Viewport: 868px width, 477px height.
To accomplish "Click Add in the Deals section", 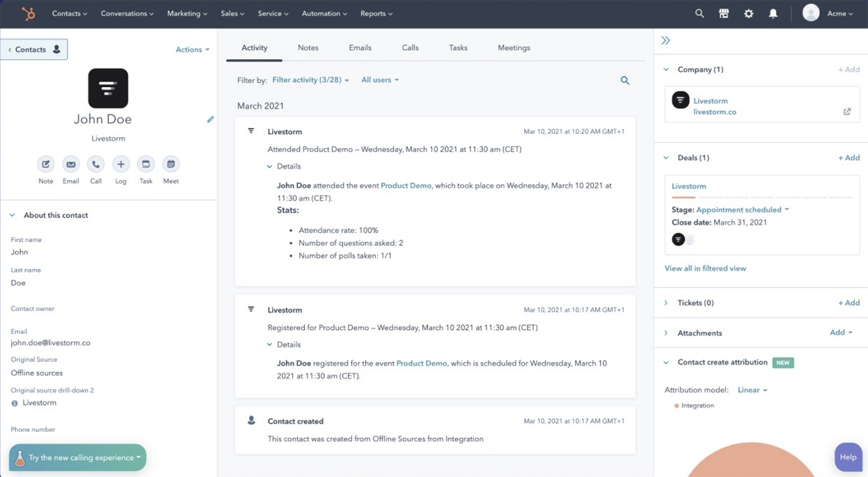I will 849,158.
